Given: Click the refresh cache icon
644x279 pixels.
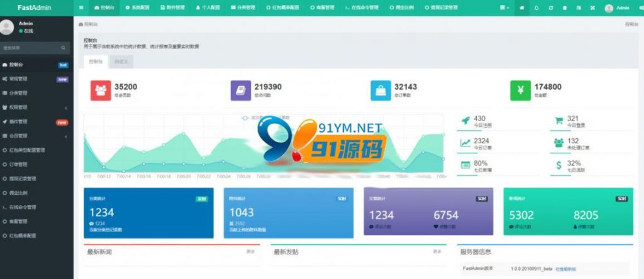Looking at the screenshot, I should [550, 8].
